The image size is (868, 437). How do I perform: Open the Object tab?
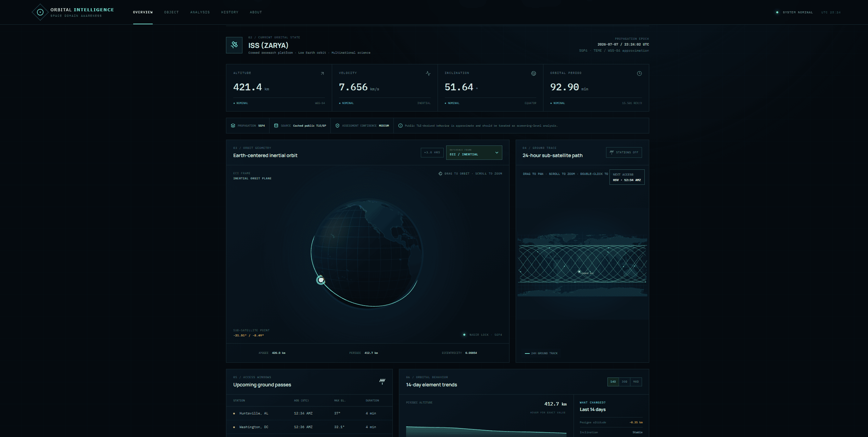(172, 12)
